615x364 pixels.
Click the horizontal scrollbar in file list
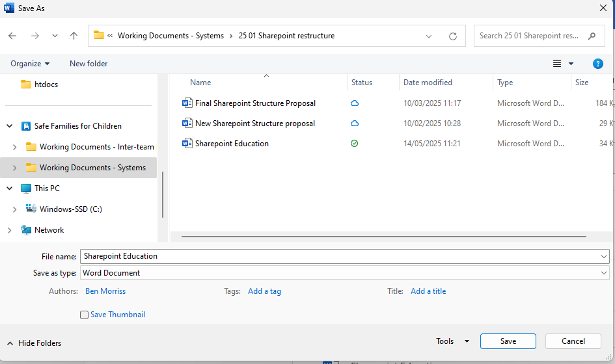[384, 237]
